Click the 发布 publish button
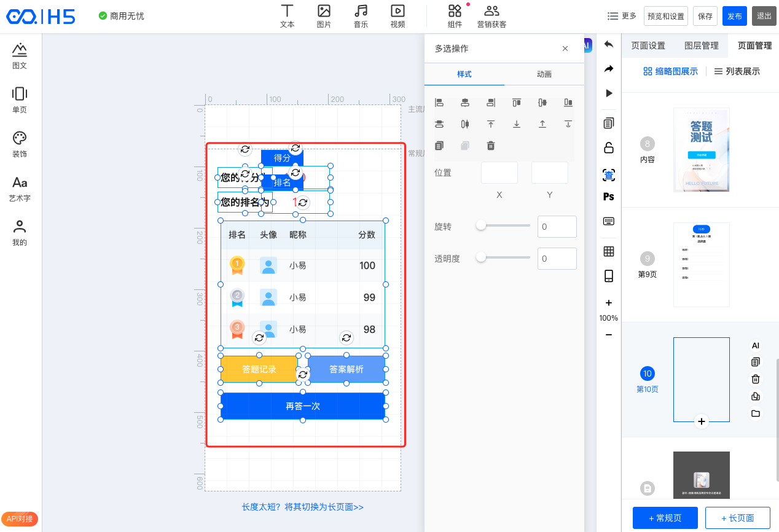The width and height of the screenshot is (779, 532). tap(735, 16)
